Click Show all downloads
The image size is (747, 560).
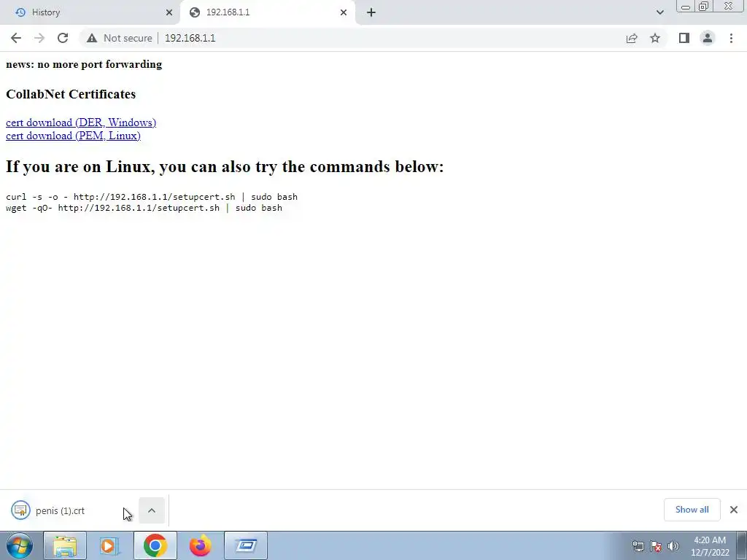click(692, 510)
